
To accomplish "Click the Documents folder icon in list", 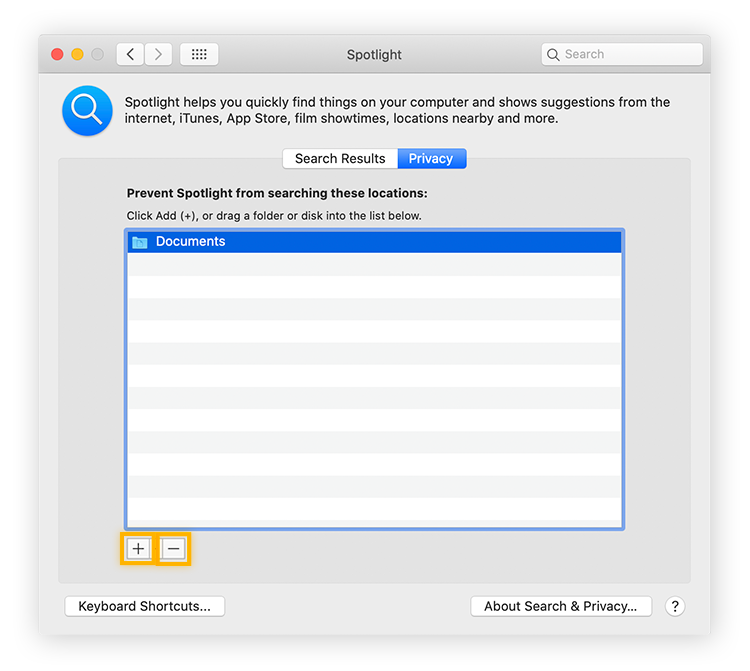I will [140, 242].
